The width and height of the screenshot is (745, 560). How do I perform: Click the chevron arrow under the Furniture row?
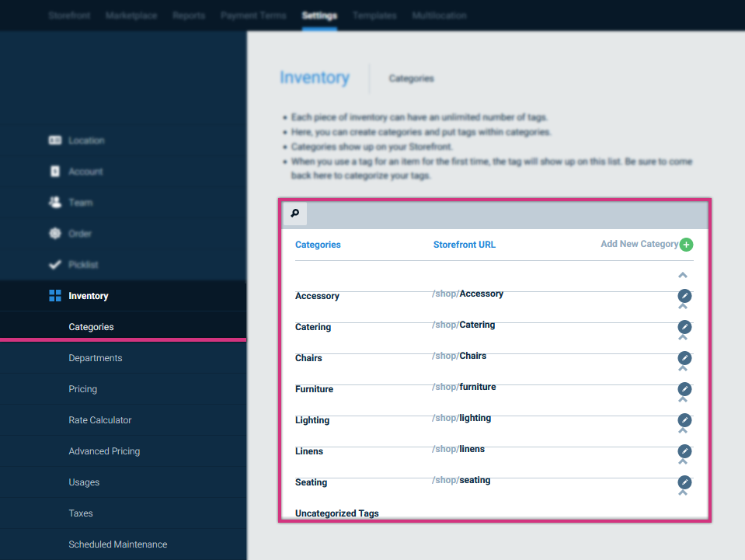tap(683, 398)
